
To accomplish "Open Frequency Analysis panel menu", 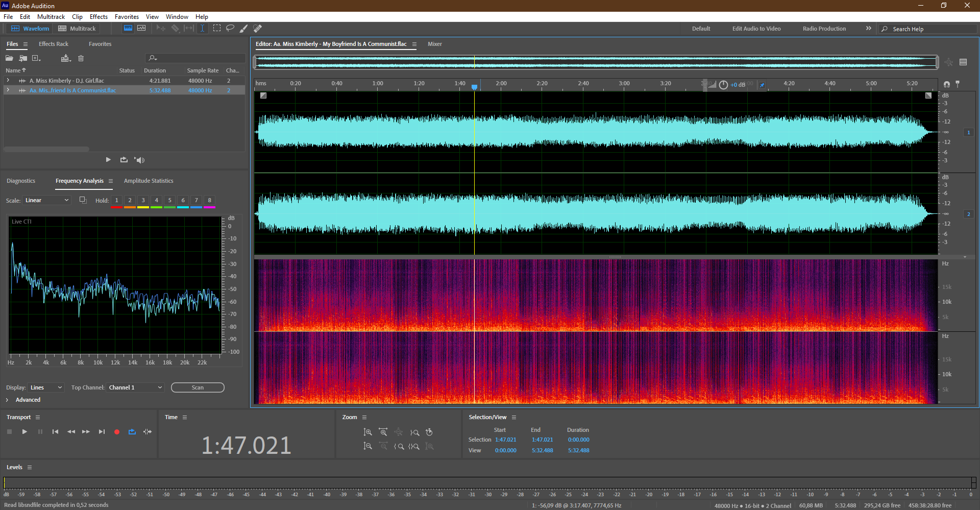I will coord(110,181).
